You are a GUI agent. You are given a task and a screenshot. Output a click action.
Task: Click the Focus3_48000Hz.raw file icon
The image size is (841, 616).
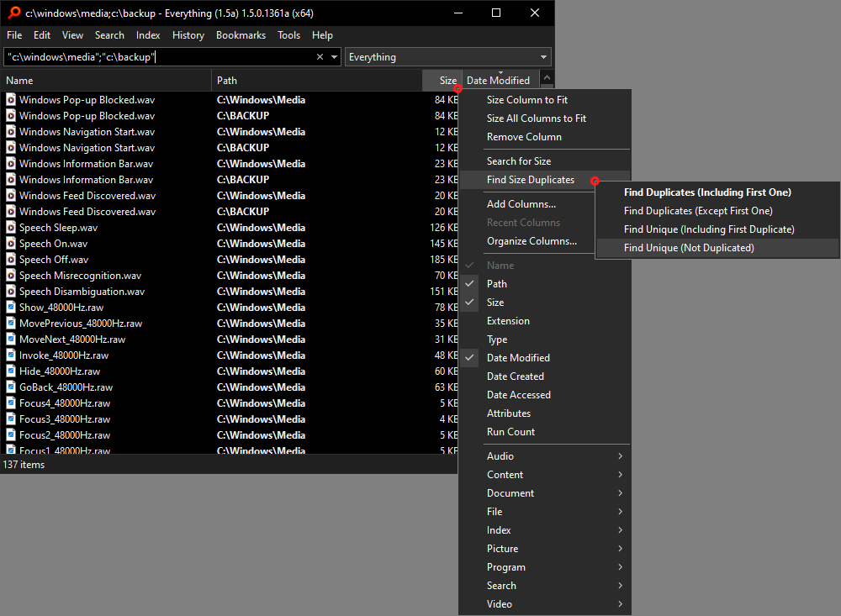11,419
